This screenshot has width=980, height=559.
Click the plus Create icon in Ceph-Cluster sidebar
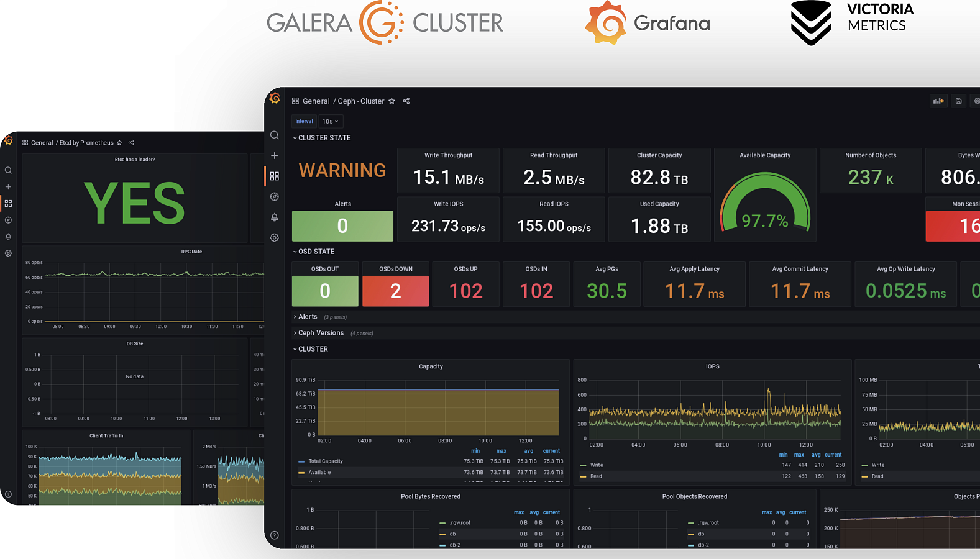pyautogui.click(x=275, y=156)
